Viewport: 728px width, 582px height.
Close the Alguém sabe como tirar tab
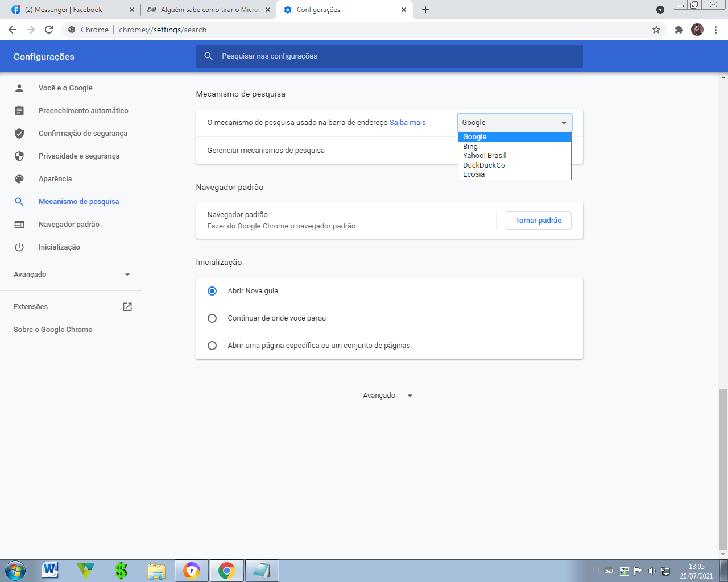(268, 10)
